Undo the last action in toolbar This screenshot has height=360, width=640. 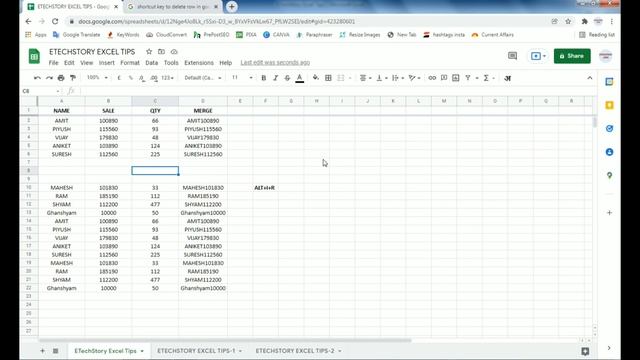point(37,78)
